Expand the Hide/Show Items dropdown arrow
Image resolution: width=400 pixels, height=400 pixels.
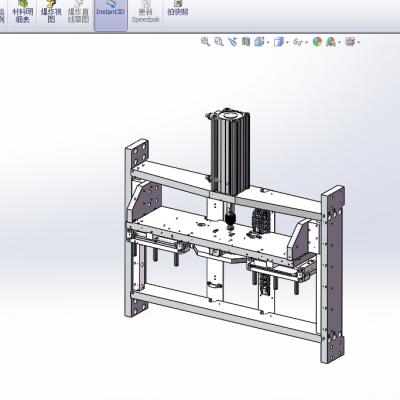coord(306,42)
